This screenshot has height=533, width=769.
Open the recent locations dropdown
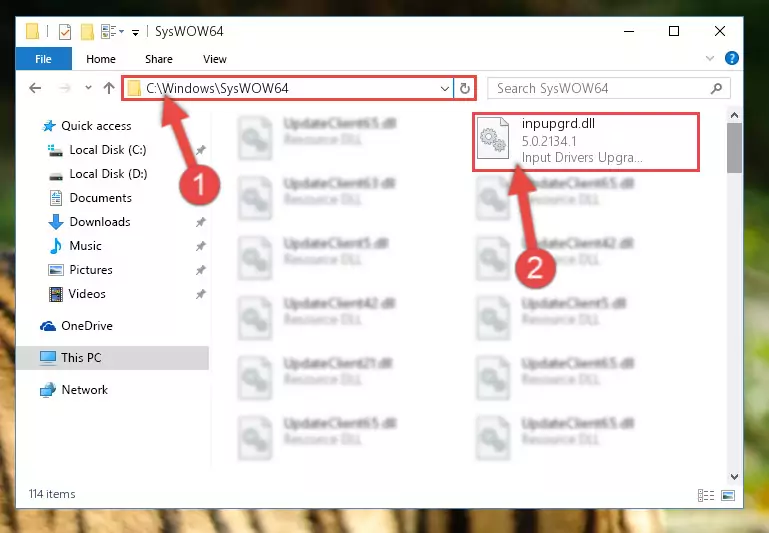(88, 88)
